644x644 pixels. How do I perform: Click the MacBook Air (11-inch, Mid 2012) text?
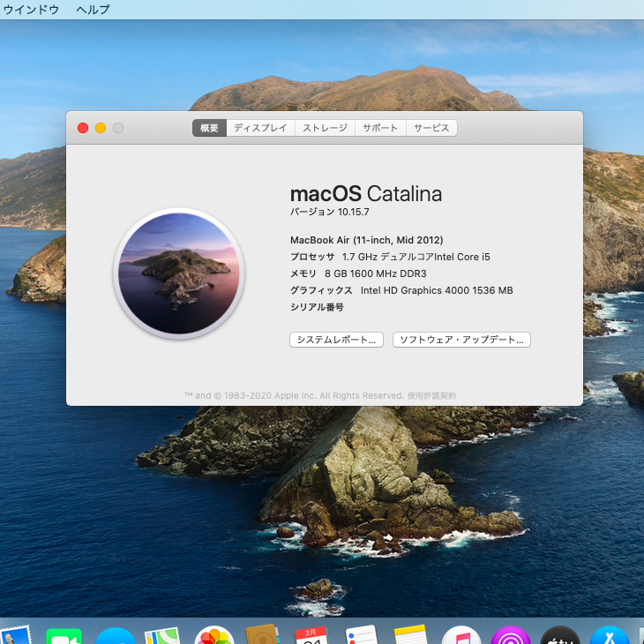367,240
